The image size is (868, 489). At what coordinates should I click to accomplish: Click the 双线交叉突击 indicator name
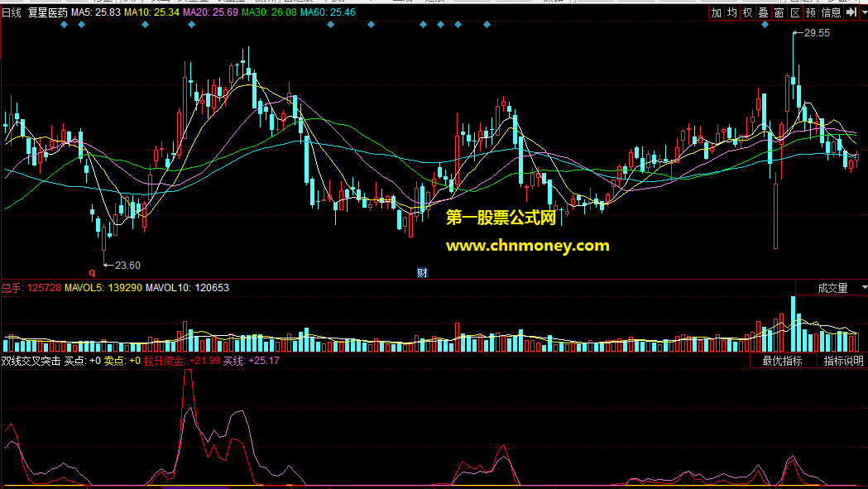point(31,361)
